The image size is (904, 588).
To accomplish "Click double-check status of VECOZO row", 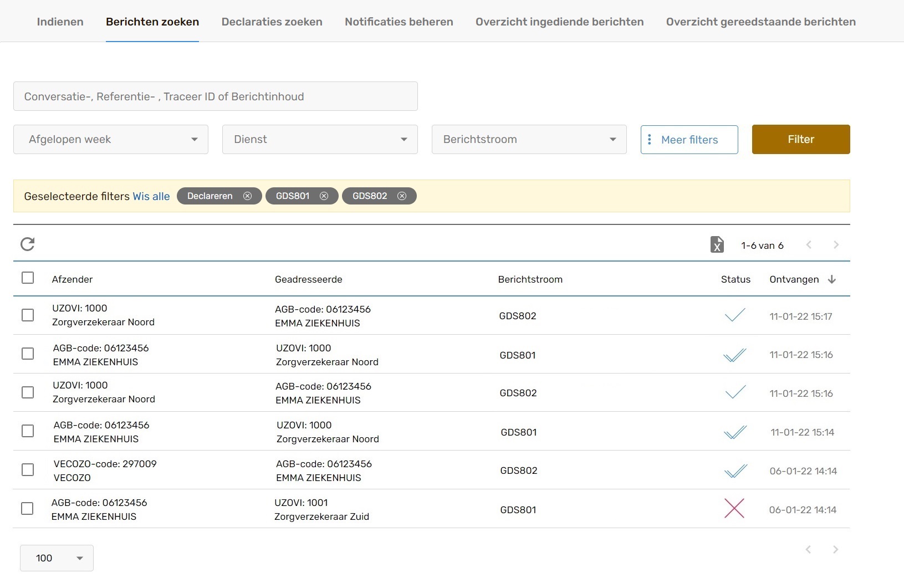I will click(736, 471).
